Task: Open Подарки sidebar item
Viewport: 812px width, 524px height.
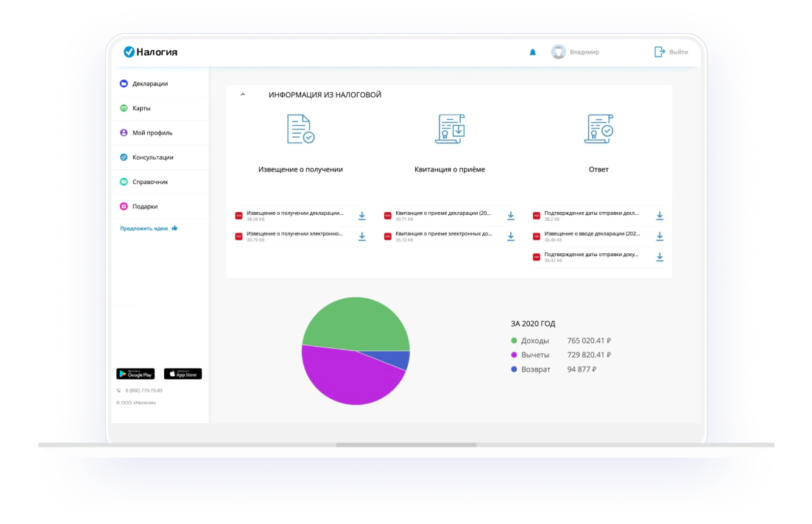Action: click(144, 207)
